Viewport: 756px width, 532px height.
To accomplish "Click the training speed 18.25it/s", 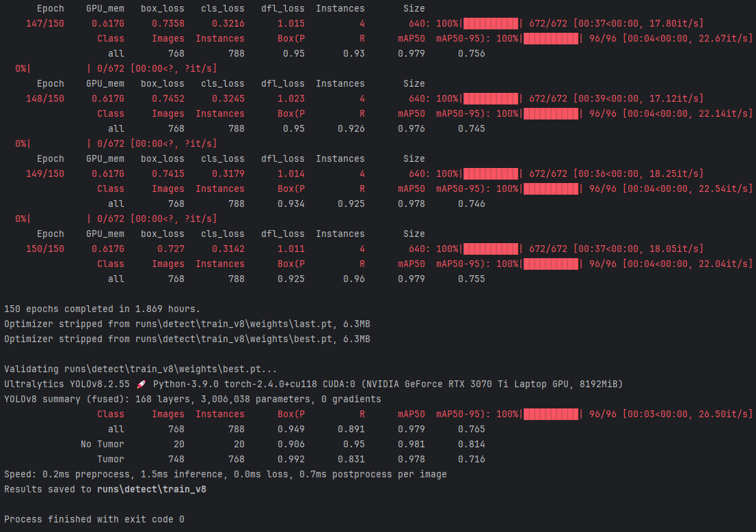I will pyautogui.click(x=674, y=174).
